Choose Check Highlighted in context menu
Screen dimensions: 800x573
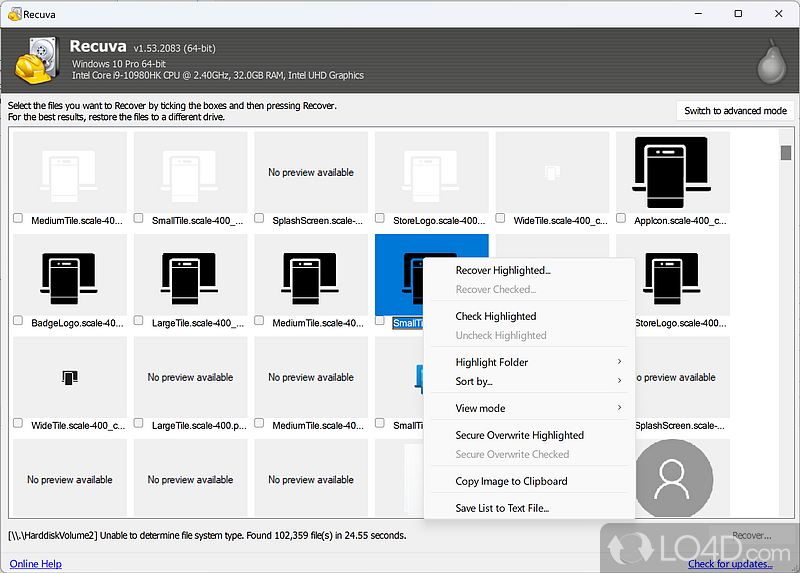(x=530, y=316)
